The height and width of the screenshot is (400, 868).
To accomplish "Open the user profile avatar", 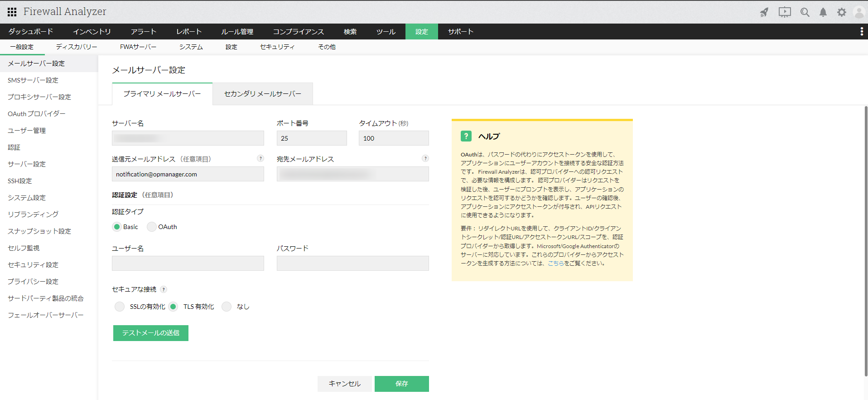I will [x=859, y=12].
